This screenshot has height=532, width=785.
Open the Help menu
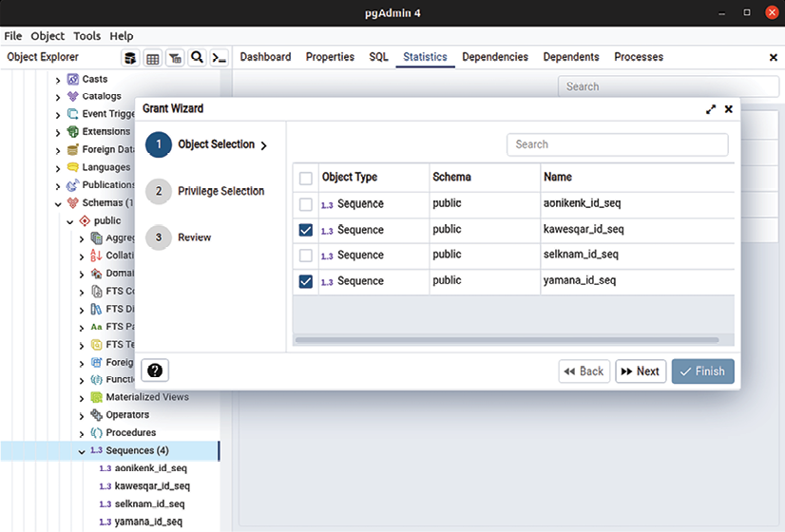coord(122,36)
